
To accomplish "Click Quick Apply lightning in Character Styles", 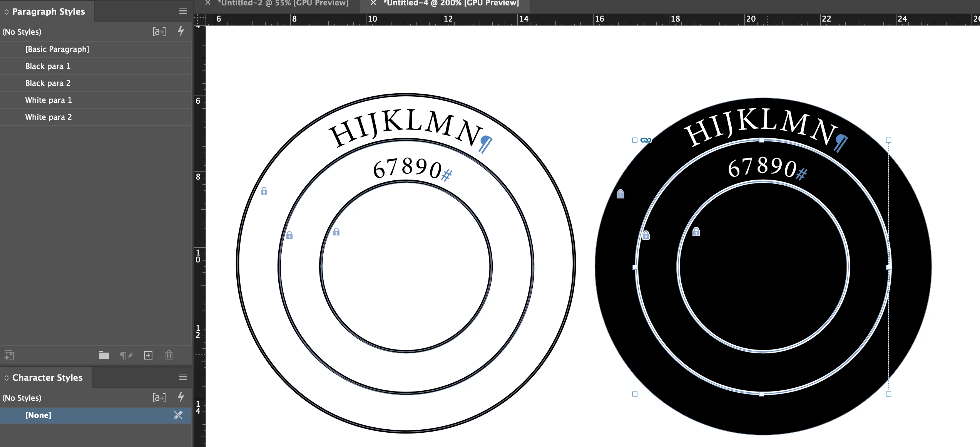I will (x=181, y=397).
